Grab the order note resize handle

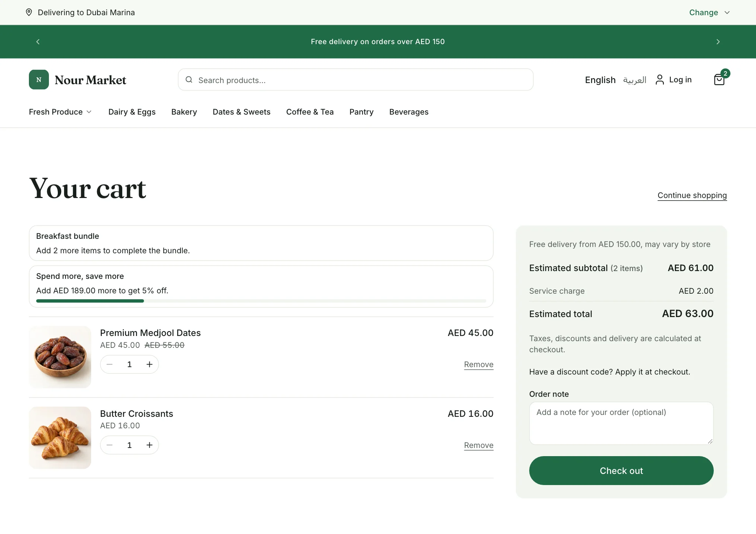[x=710, y=441]
